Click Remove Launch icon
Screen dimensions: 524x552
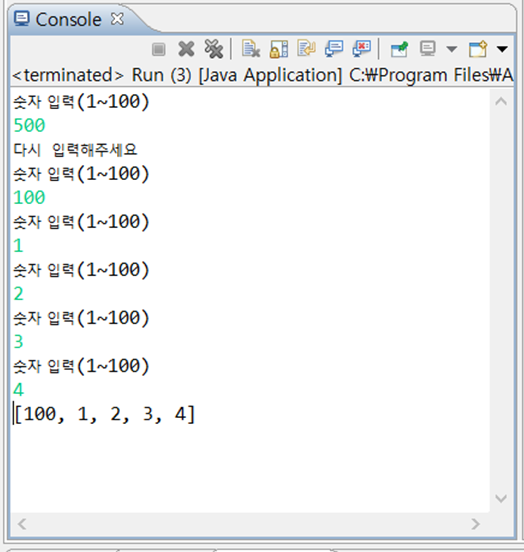(x=186, y=49)
